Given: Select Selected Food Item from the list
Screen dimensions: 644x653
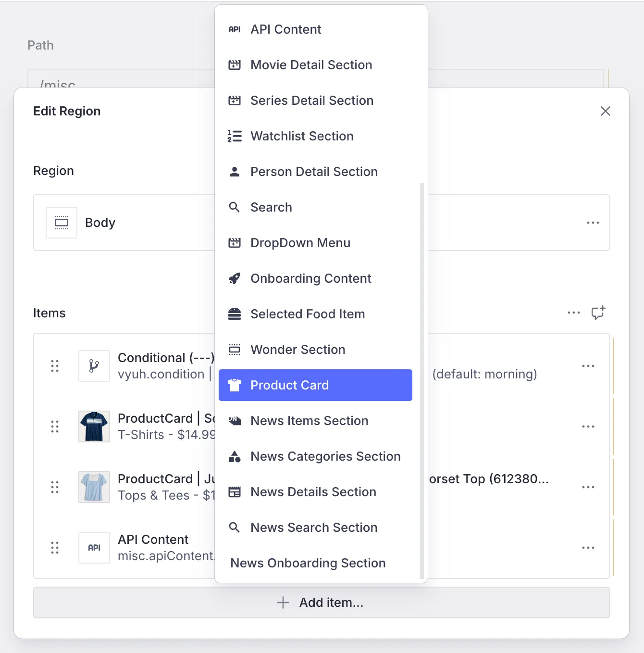Looking at the screenshot, I should tap(308, 314).
